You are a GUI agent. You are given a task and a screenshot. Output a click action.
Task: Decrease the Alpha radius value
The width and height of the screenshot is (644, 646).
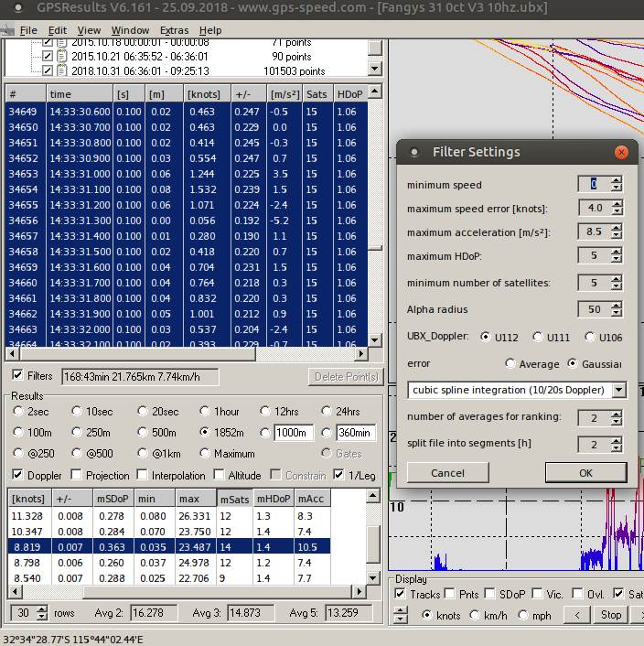point(616,314)
